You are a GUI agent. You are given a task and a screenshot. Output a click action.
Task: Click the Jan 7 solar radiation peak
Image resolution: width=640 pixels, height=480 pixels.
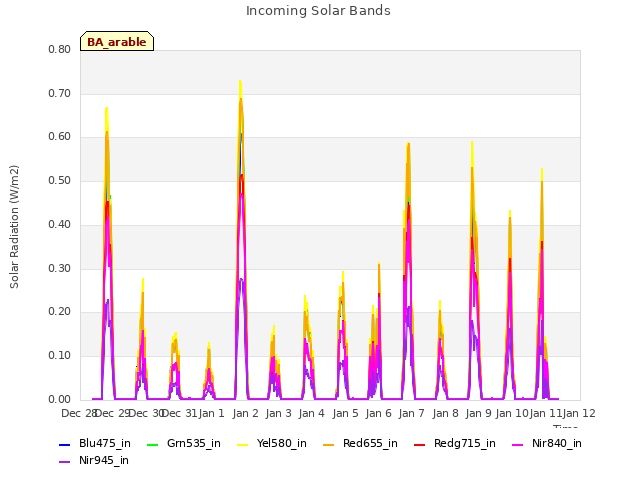coord(408,144)
